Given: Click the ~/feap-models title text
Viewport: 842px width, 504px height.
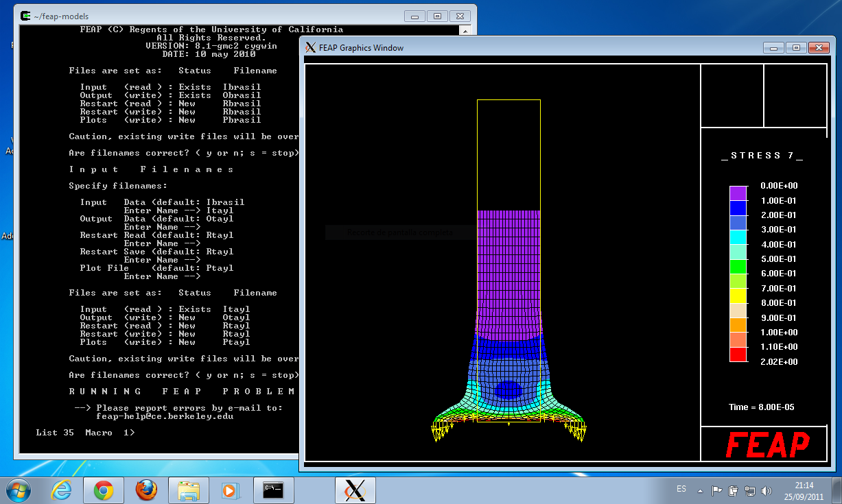Looking at the screenshot, I should coord(62,16).
